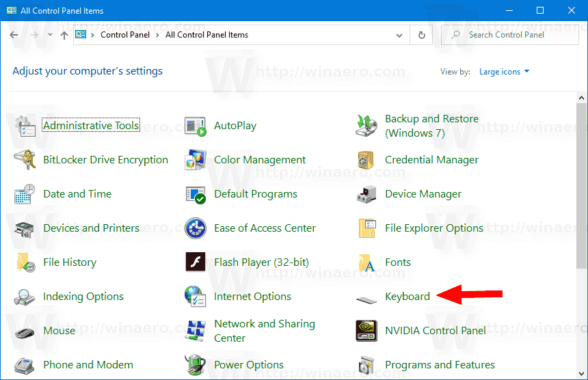Image resolution: width=588 pixels, height=380 pixels.
Task: Open the Keyboard link
Action: click(407, 297)
